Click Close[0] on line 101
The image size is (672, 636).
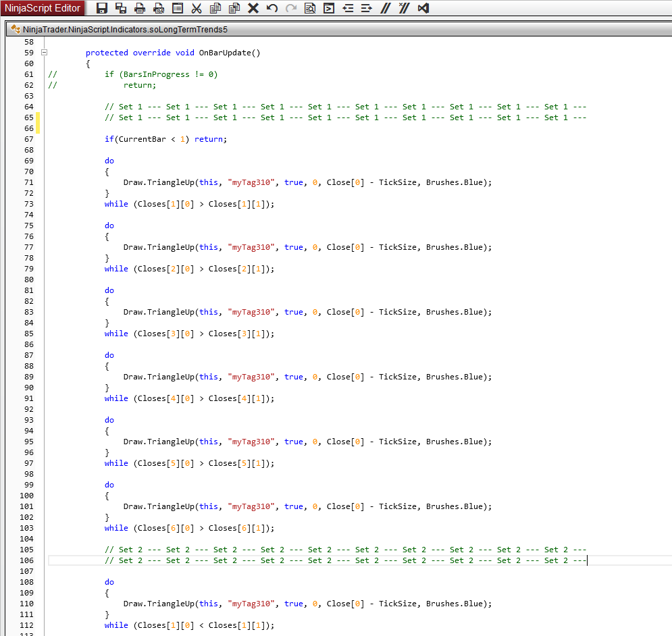[345, 506]
